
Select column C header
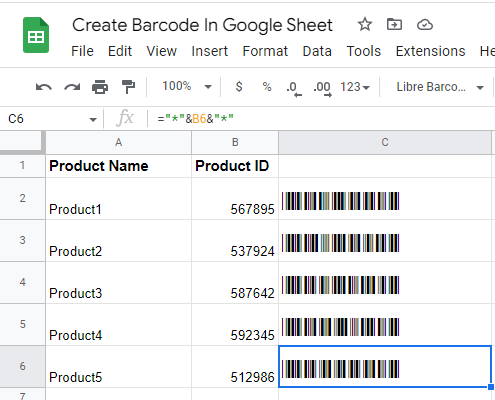[x=385, y=142]
